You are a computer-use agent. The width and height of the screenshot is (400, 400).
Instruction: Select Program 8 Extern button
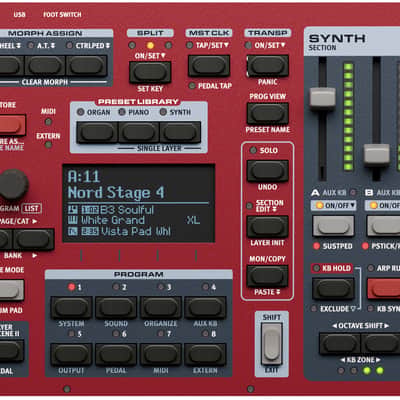205,354
